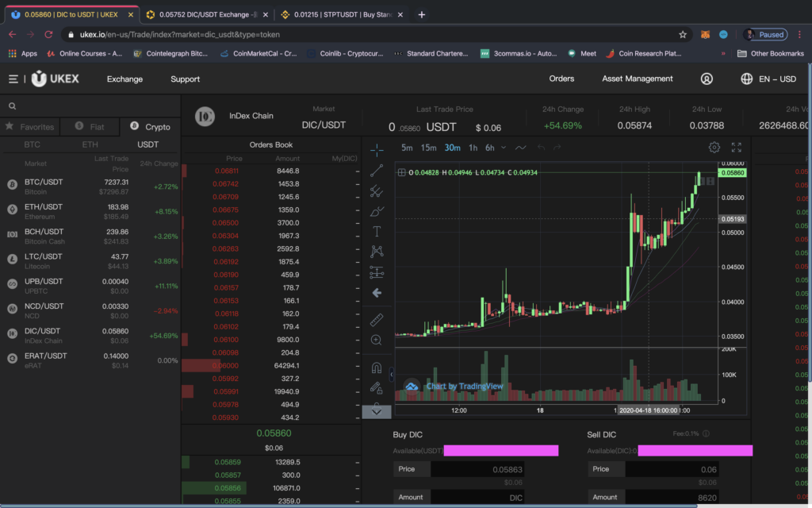Select the pitchfork drawing tool
The image size is (812, 508).
(x=377, y=191)
